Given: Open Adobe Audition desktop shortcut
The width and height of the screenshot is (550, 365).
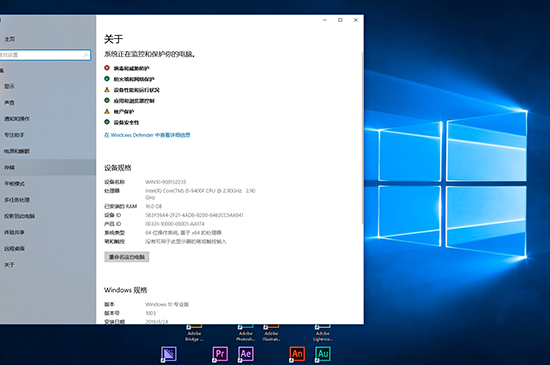Looking at the screenshot, I should [x=323, y=354].
